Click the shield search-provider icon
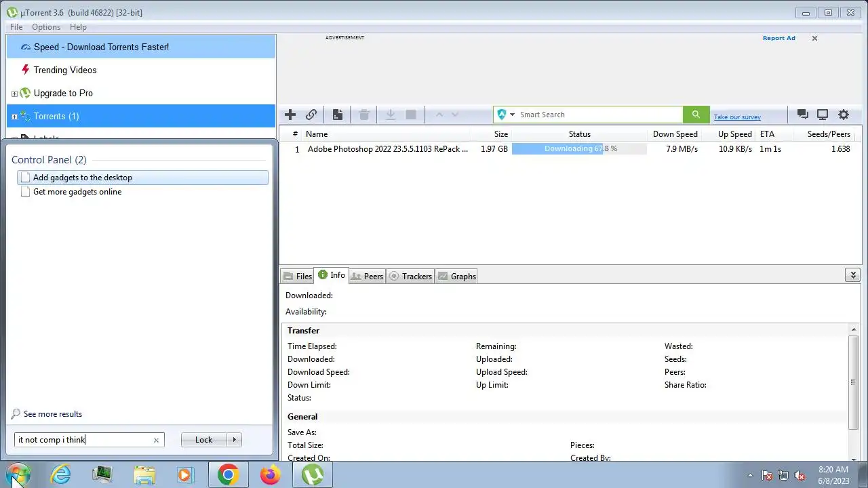Screen dimensions: 868x488 click(502, 115)
